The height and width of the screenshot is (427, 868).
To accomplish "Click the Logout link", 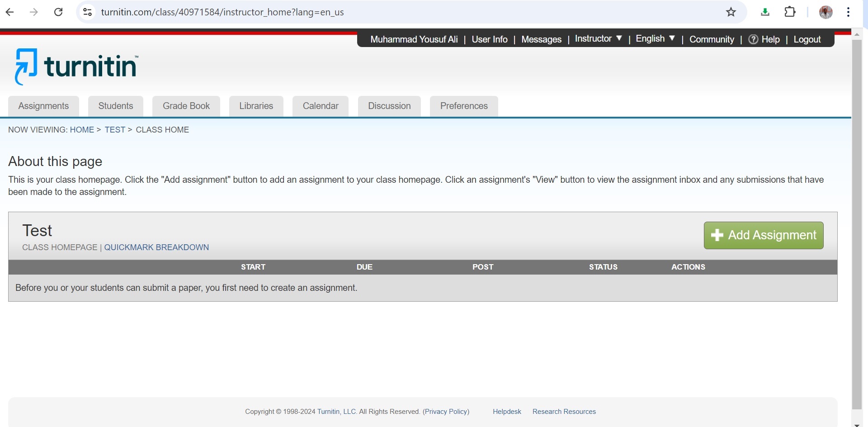I will click(x=807, y=39).
